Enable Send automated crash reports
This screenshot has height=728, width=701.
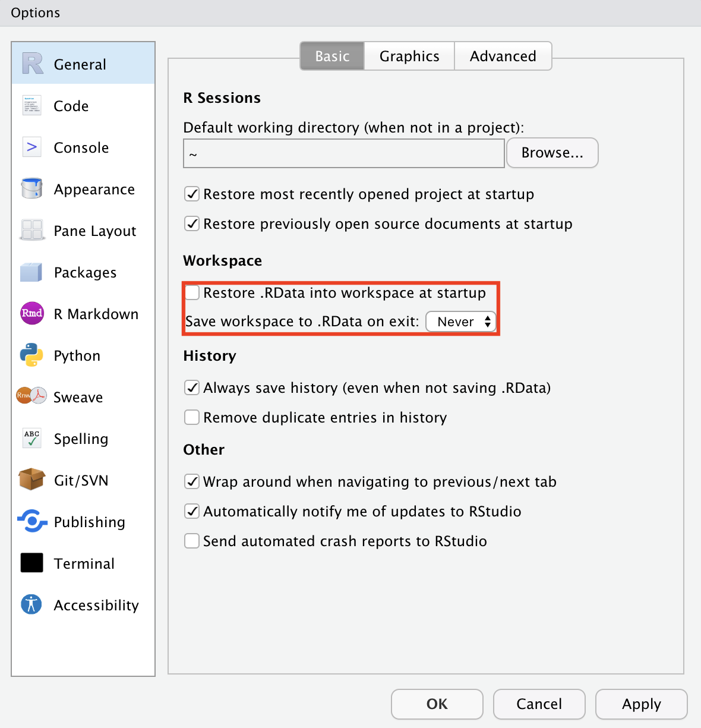coord(192,541)
